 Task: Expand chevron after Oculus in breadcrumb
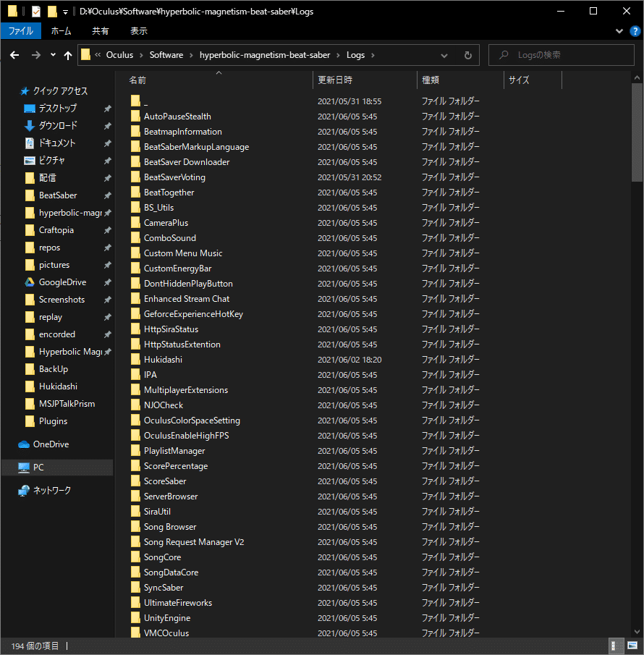[x=141, y=55]
